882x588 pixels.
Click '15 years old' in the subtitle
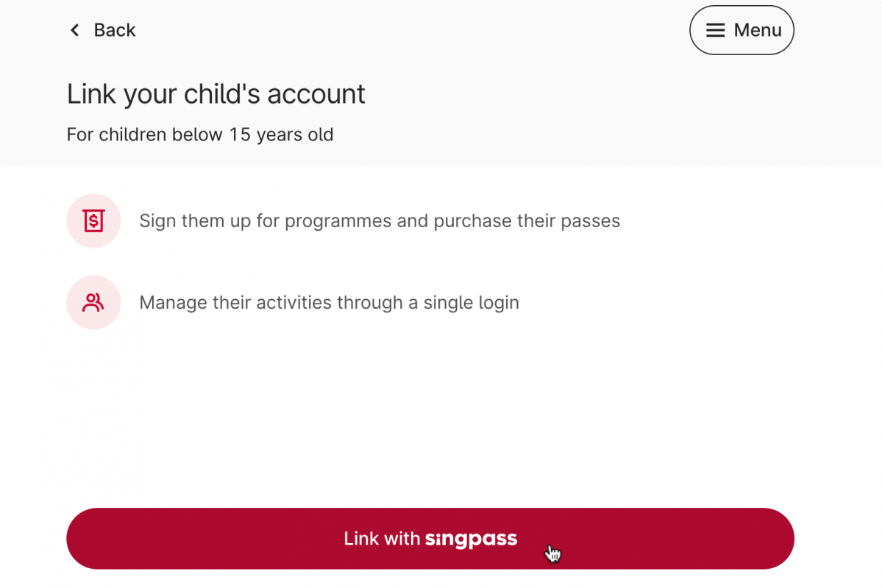pos(281,135)
